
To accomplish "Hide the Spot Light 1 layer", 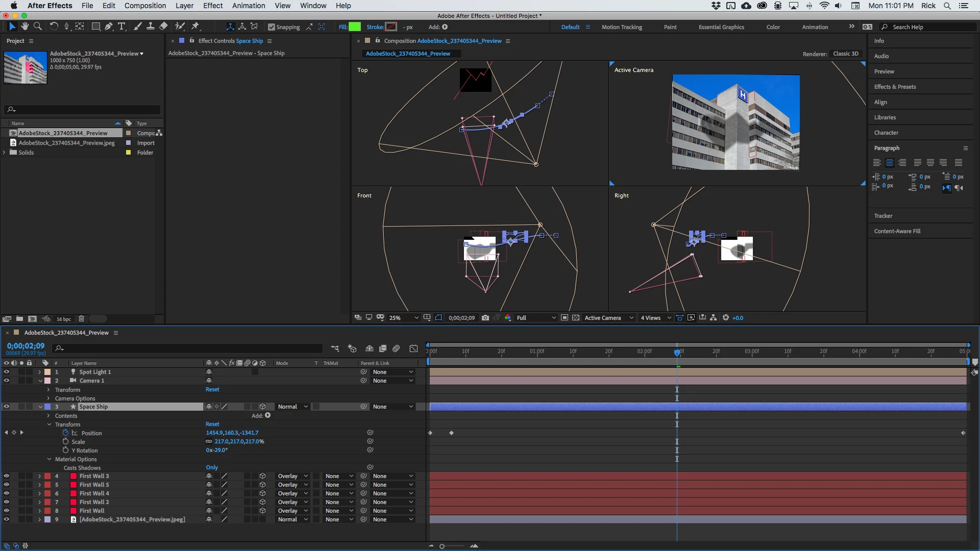I will [x=7, y=372].
